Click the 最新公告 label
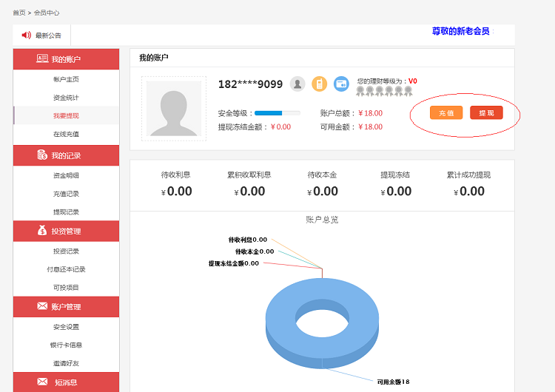Screen dimensions: 555x392 48,36
